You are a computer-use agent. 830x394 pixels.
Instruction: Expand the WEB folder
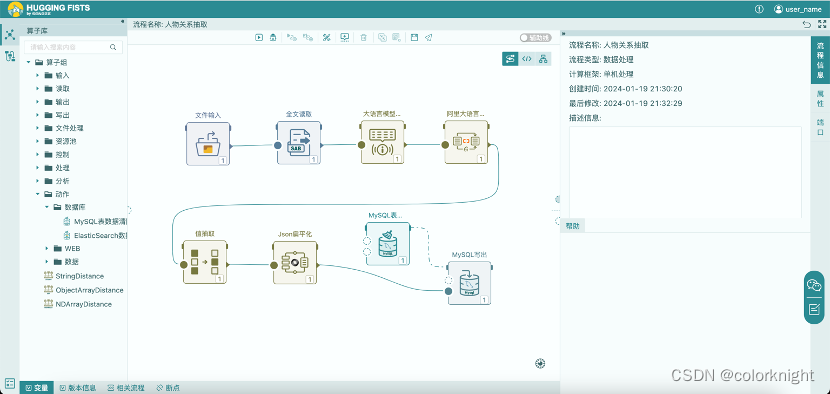point(47,248)
